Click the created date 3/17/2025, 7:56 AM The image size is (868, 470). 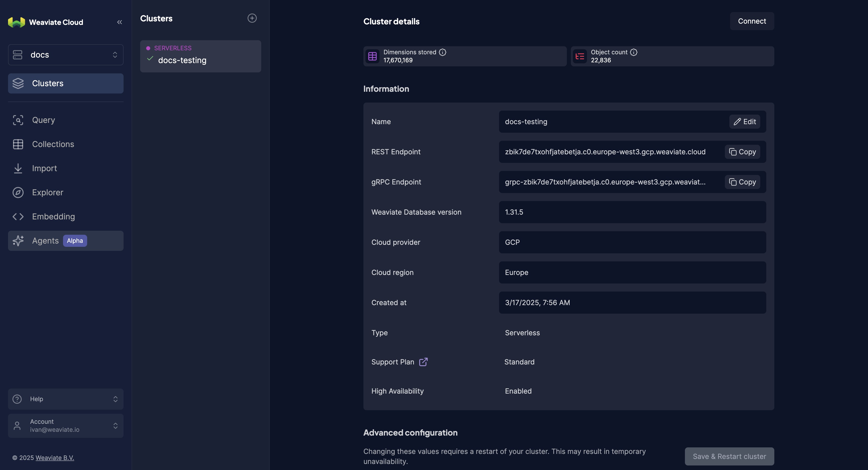click(537, 303)
